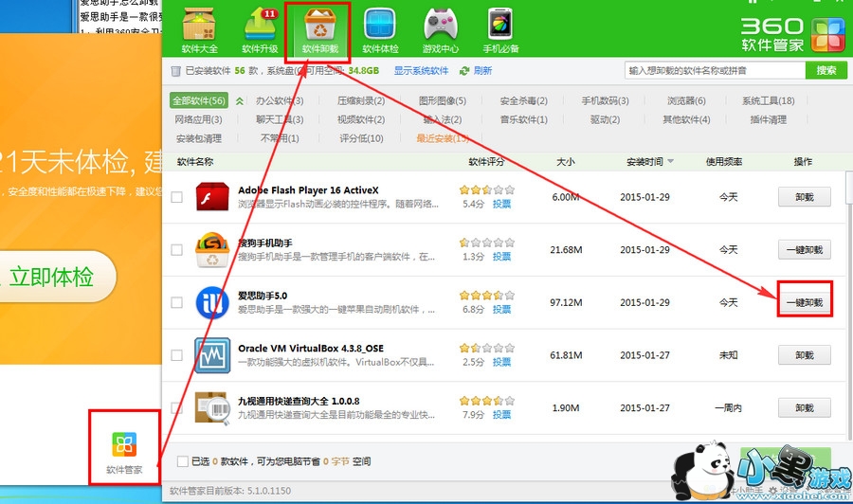Tick checkbox for 搜狗手机助手 row
The height and width of the screenshot is (504, 853).
pos(177,249)
